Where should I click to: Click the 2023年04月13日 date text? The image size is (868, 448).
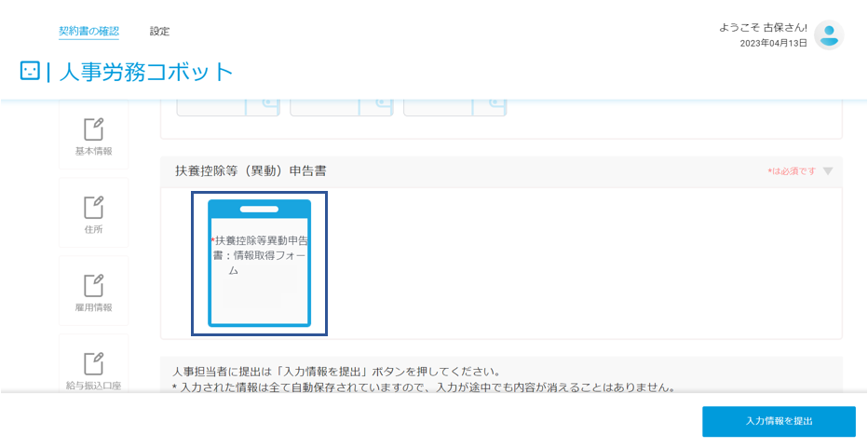[x=773, y=43]
